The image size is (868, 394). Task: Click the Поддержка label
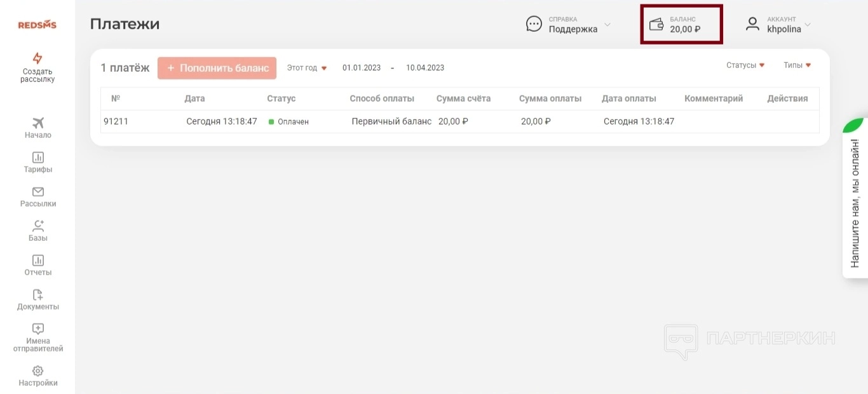(573, 29)
